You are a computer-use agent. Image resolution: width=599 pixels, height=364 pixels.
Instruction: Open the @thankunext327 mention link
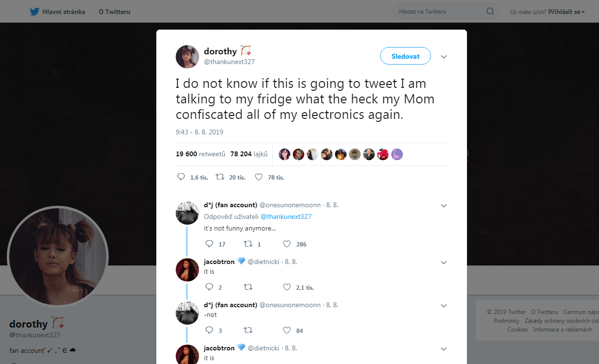coord(286,217)
